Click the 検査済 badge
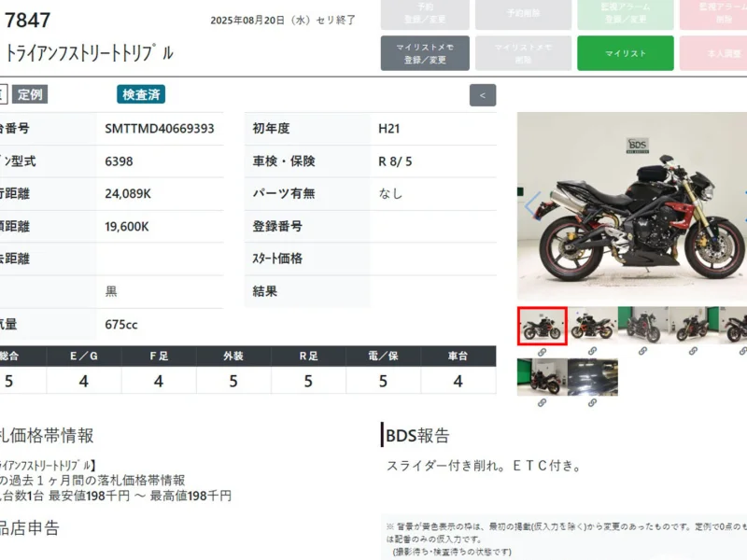Screen dimensions: 747x560 tap(141, 94)
